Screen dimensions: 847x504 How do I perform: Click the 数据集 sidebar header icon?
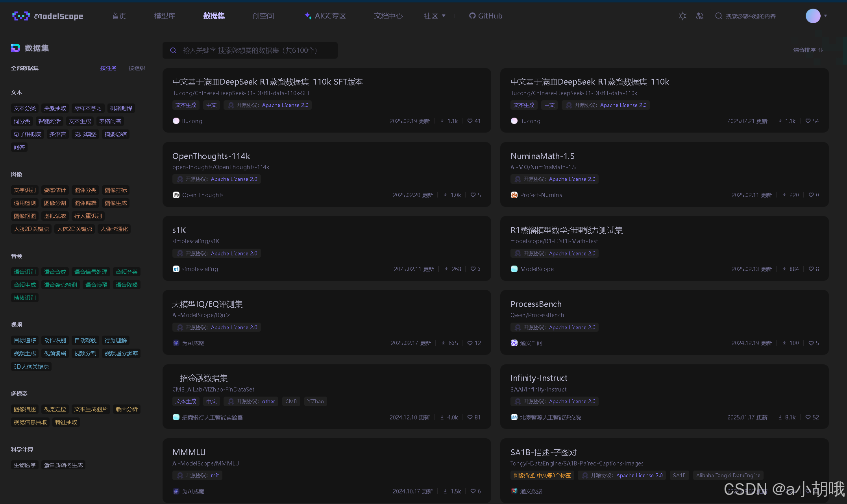(15, 48)
